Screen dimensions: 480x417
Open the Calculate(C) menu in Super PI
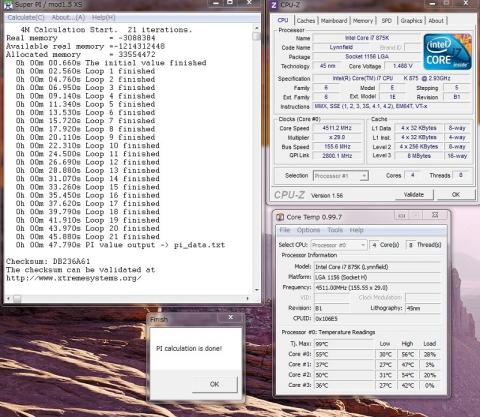coord(26,17)
